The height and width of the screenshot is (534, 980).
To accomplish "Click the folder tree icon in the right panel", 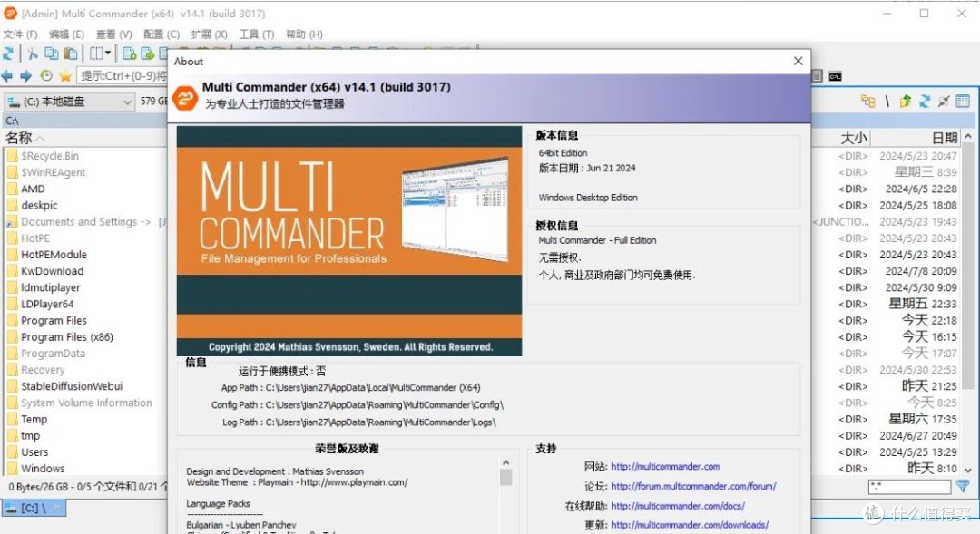I will (x=868, y=102).
